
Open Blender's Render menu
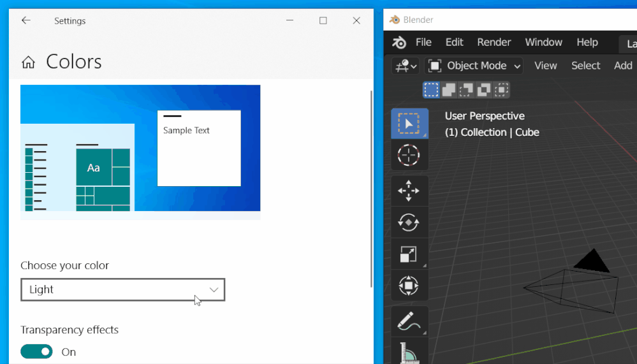click(x=494, y=42)
